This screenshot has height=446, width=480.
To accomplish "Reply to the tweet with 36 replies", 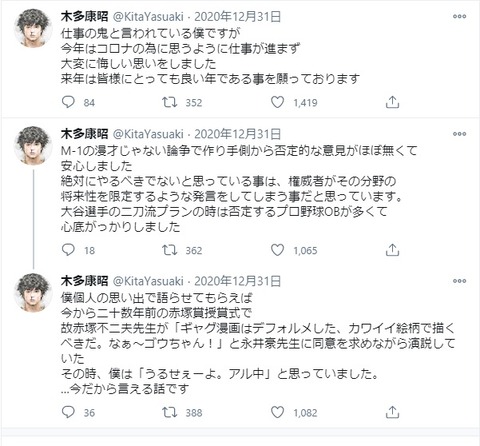I will click(68, 412).
